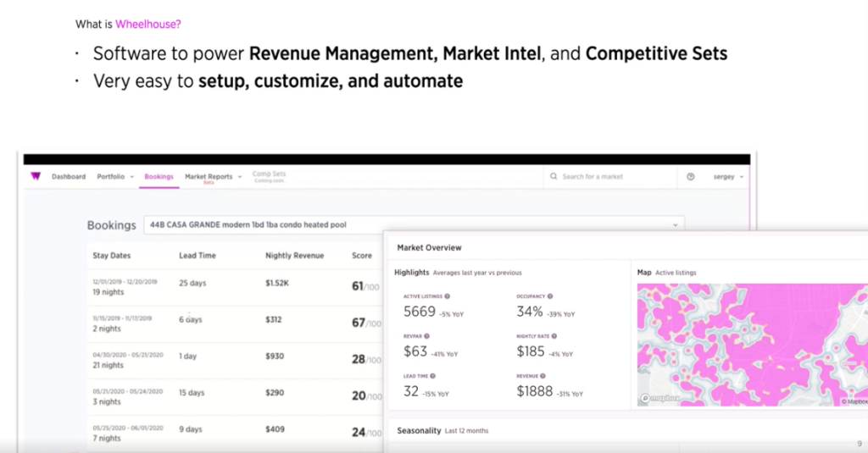Select booking 05/25/2020 - 06/01/2020 row
This screenshot has width=868, height=453.
[235, 433]
